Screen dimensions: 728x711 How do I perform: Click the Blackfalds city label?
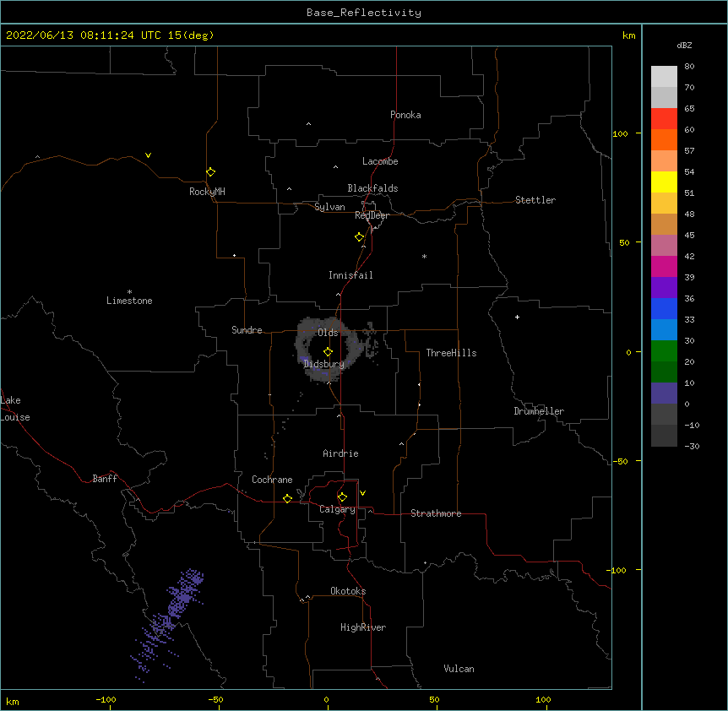coord(372,188)
